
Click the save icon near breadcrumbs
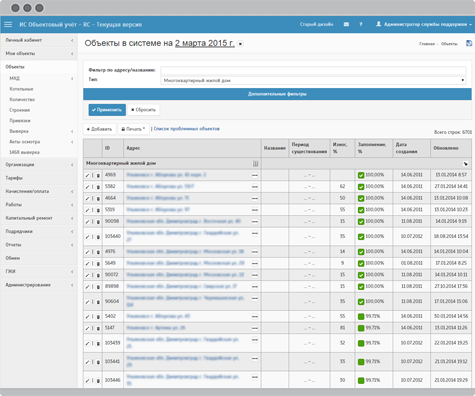pyautogui.click(x=469, y=43)
